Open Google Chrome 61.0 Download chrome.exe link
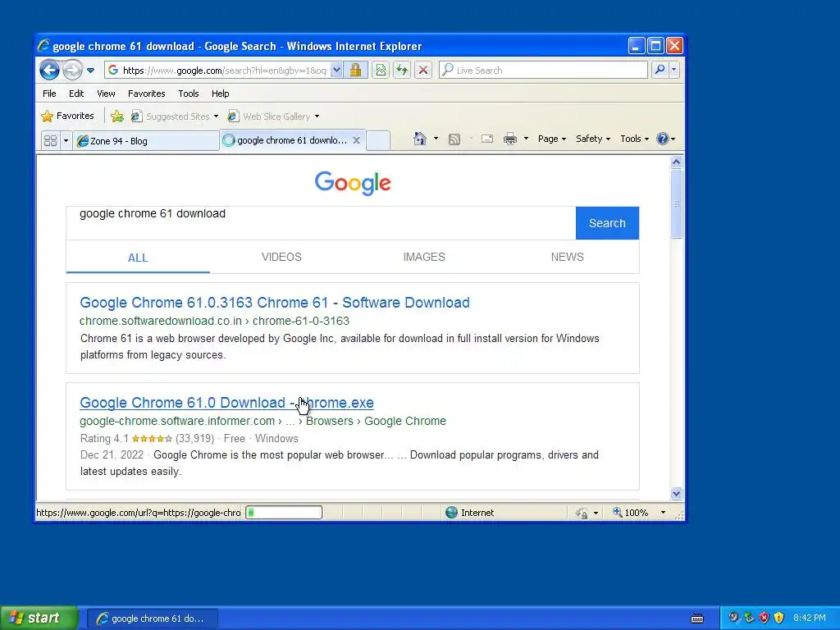 point(226,403)
